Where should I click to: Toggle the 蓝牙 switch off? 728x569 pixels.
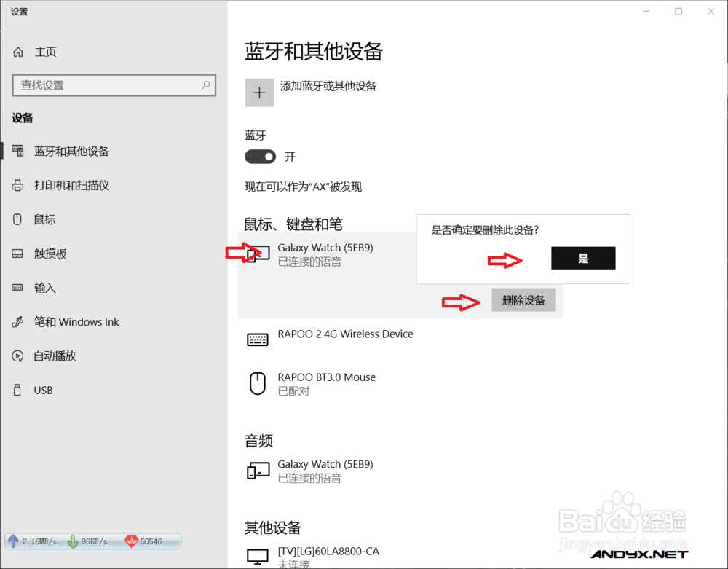260,157
